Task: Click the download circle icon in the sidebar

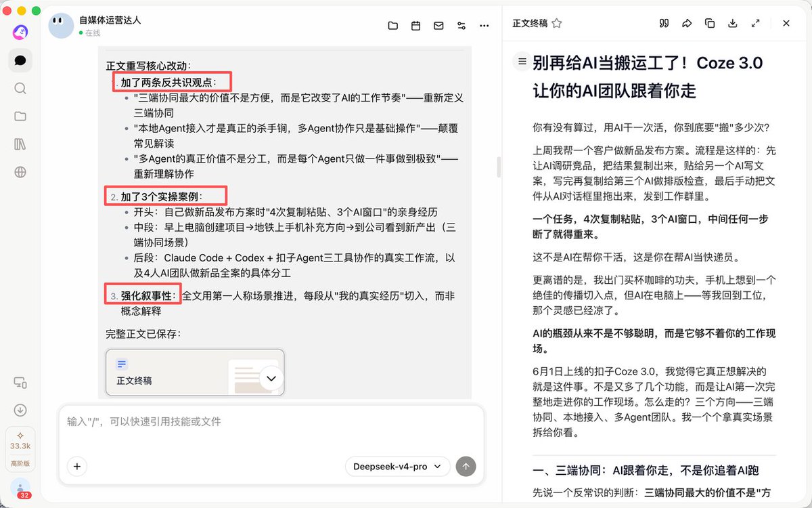Action: [20, 410]
